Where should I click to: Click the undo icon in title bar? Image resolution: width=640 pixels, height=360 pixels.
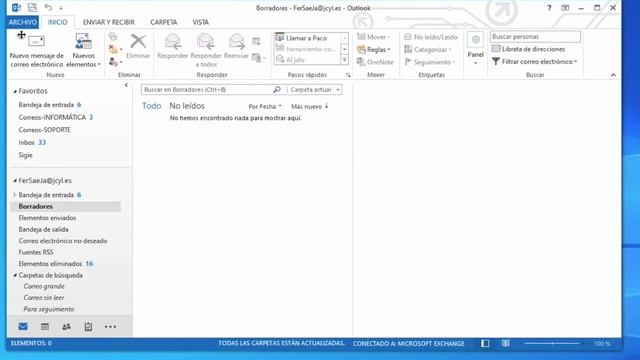[x=48, y=7]
